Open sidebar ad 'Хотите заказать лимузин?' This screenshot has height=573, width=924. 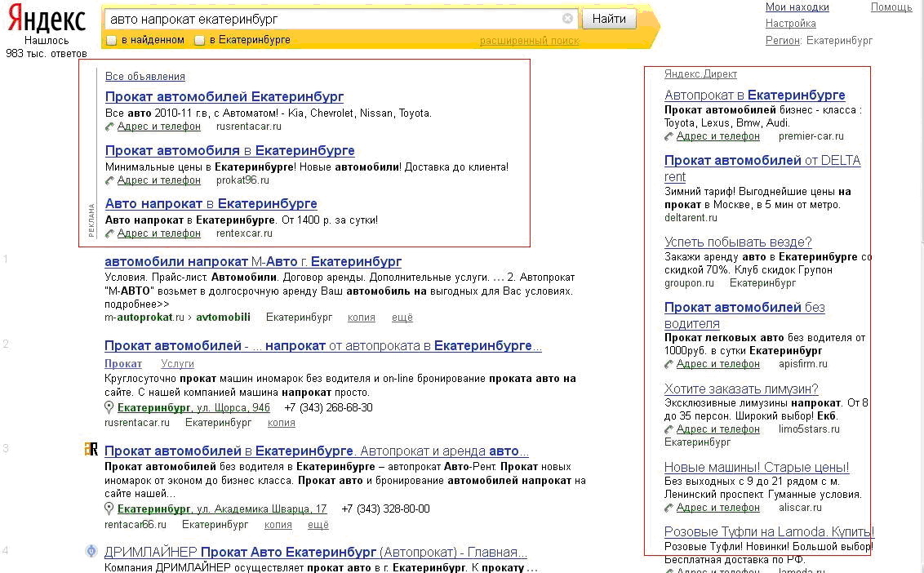coord(741,389)
